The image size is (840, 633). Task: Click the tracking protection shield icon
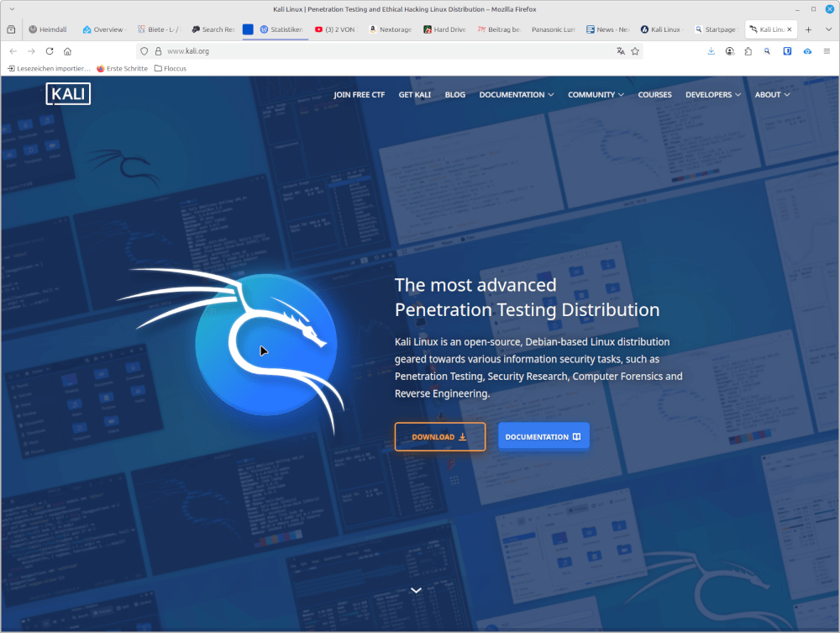(144, 51)
